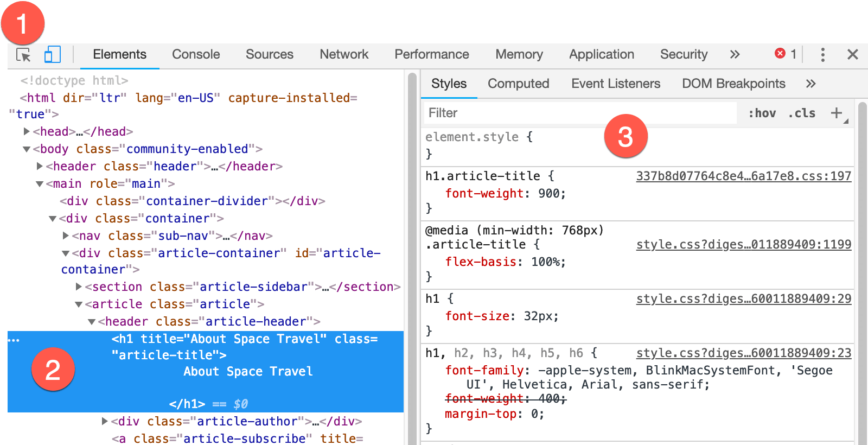Expand the head element node
This screenshot has width=868, height=445.
click(27, 131)
